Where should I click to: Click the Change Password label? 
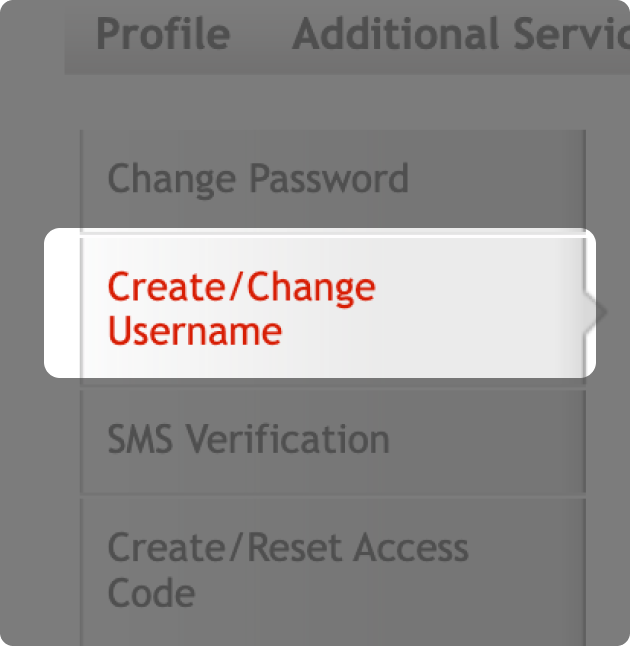[x=258, y=180]
